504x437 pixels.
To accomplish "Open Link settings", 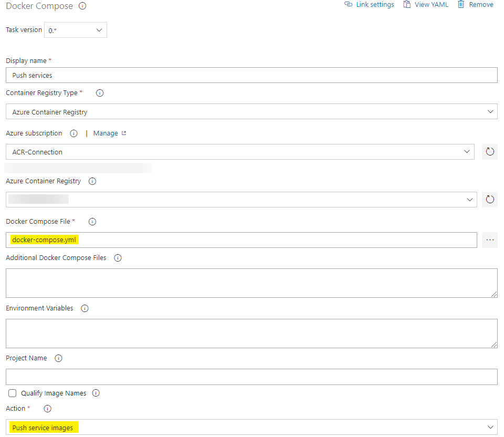I will 369,5.
